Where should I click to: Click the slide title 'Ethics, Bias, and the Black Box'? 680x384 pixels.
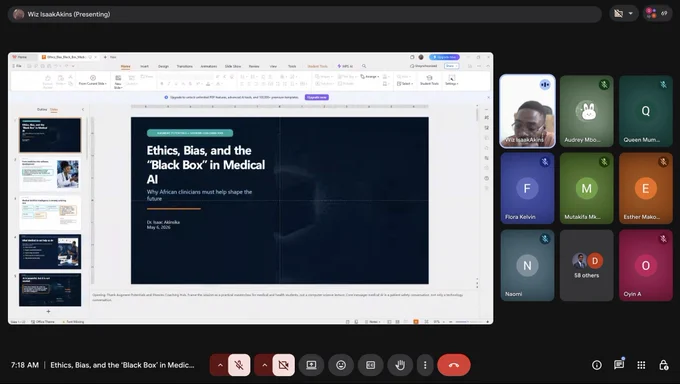pos(206,165)
